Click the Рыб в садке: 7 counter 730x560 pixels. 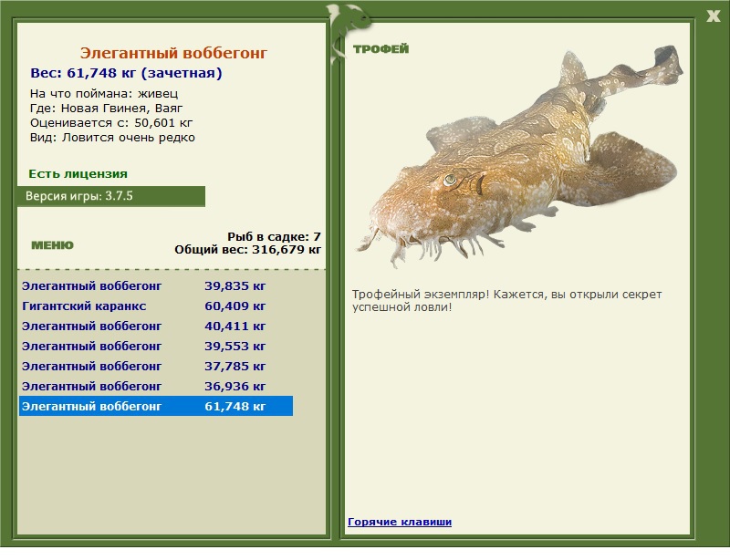274,236
